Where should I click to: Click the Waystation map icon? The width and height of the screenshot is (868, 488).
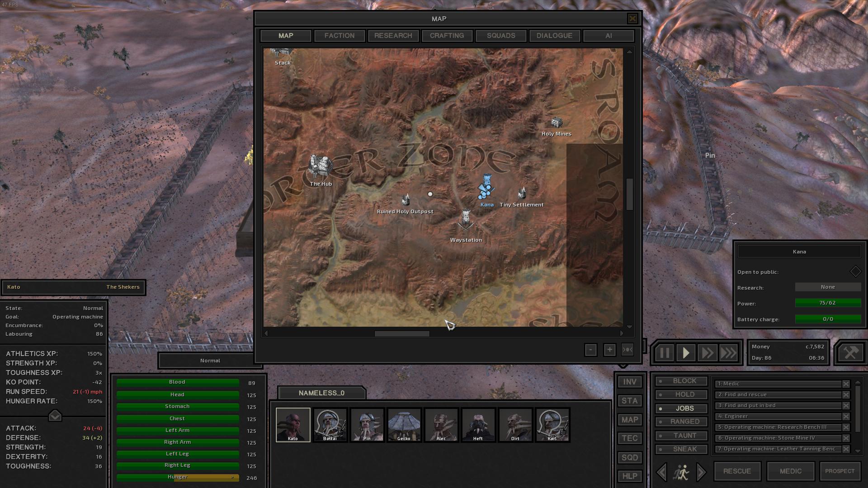click(466, 221)
